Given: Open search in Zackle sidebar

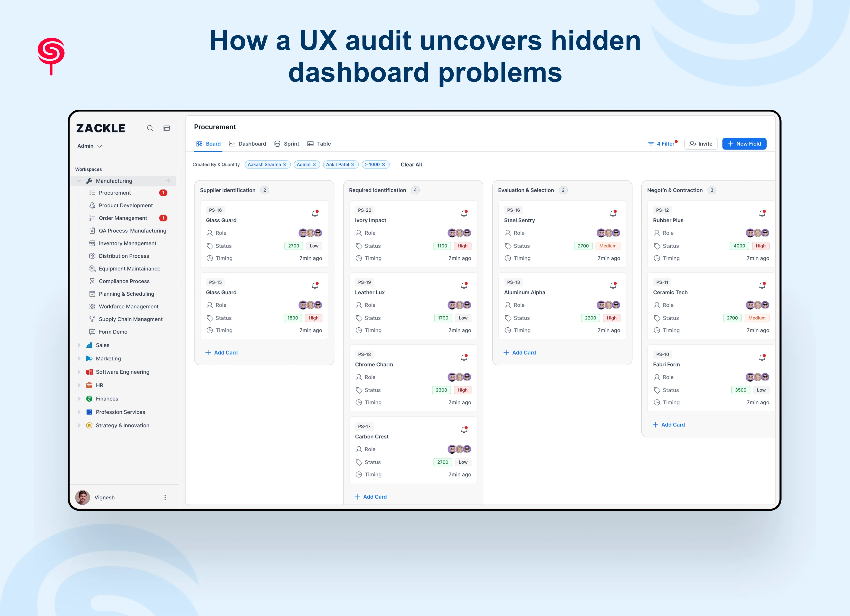Looking at the screenshot, I should click(150, 128).
